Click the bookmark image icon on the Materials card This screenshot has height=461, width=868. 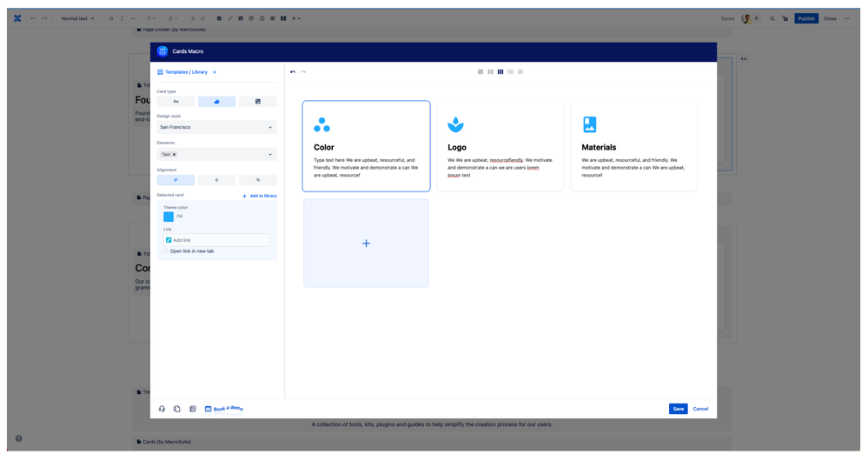(x=590, y=124)
